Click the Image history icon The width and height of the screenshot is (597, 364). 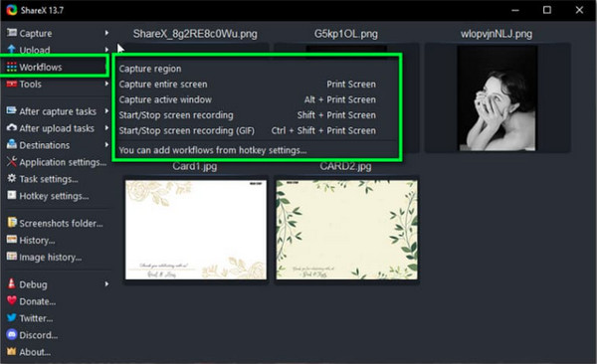coord(12,257)
